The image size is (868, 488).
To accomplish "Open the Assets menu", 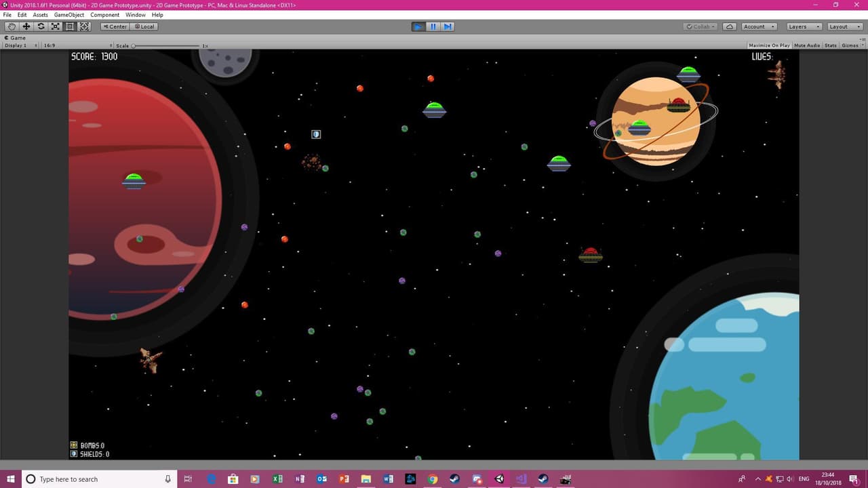I will coord(41,15).
